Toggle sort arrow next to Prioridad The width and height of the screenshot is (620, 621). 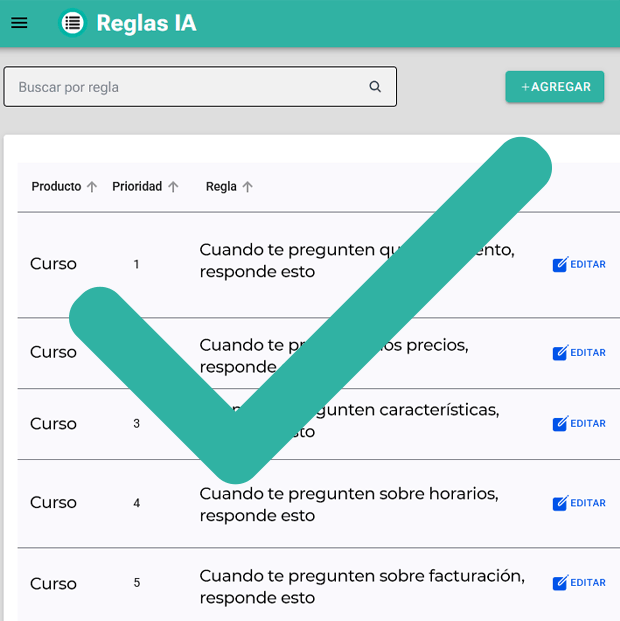coord(173,187)
